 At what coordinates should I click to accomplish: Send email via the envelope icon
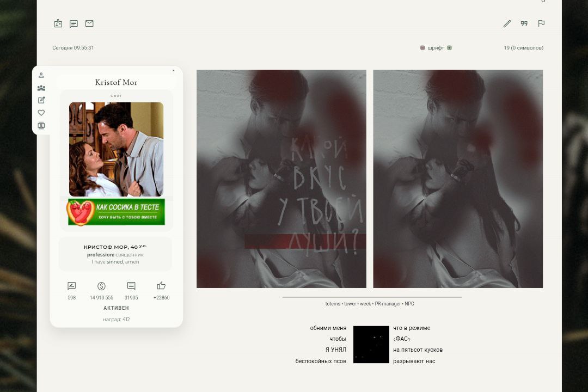(x=89, y=23)
